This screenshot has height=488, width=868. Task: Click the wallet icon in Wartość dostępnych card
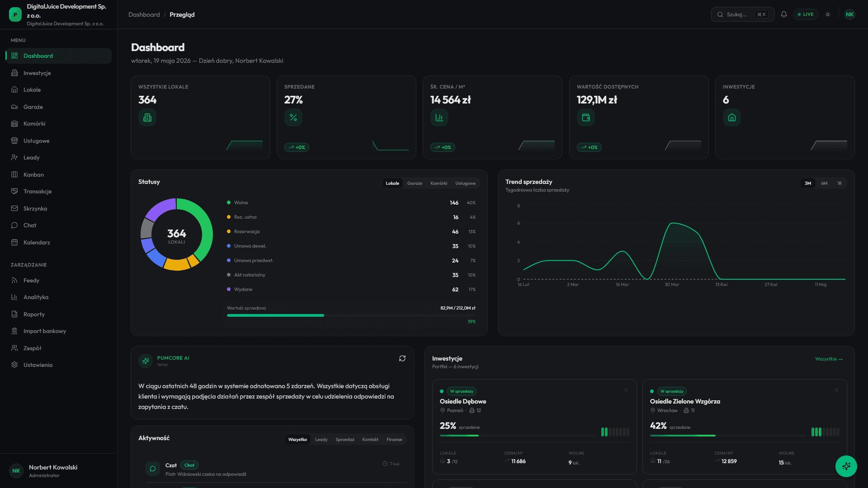(586, 117)
